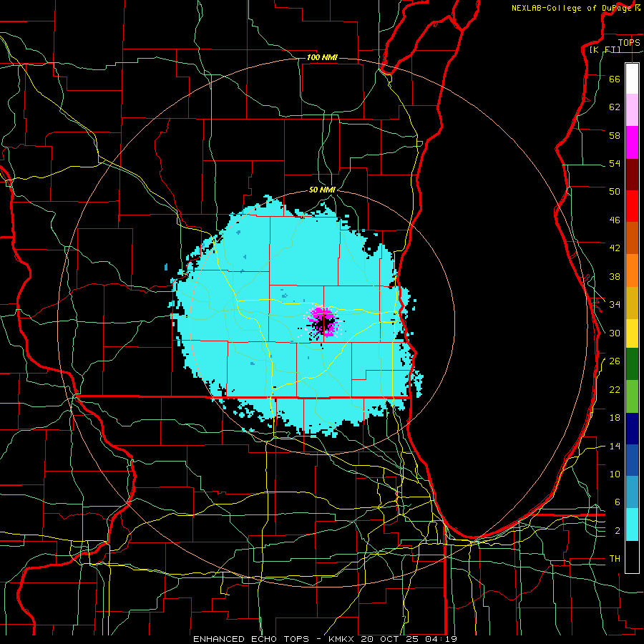This screenshot has width=644, height=644.
Task: Click the cyan legend swatch
Action: tap(632, 525)
